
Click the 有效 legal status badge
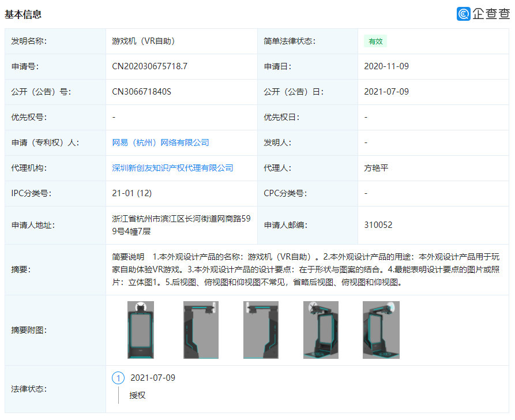(375, 41)
